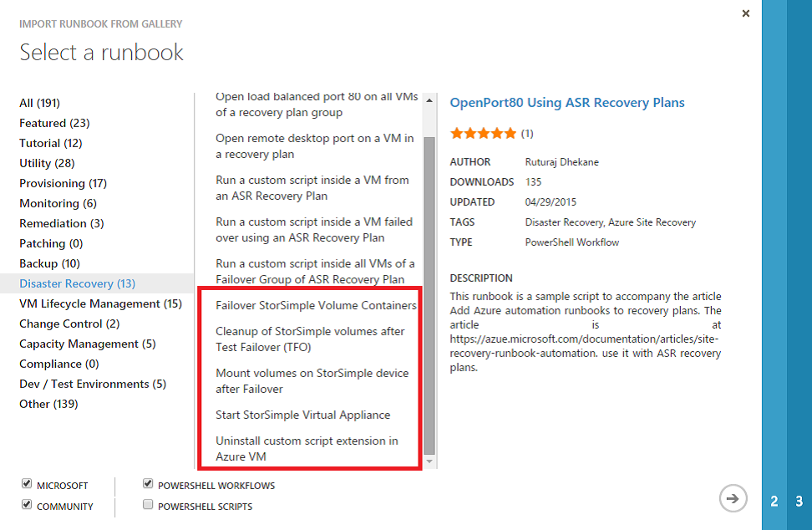
Task: Click the next arrow circle button
Action: 733,499
